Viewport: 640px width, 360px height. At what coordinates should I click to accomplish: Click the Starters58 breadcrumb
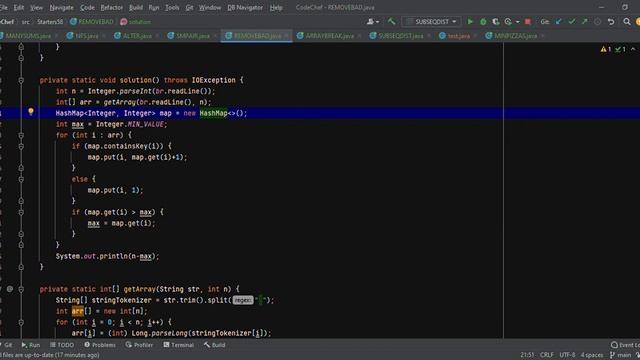(50, 22)
